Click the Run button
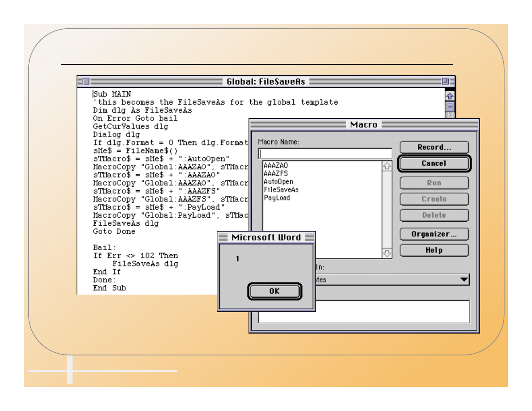This screenshot has height=411, width=532. (x=433, y=183)
